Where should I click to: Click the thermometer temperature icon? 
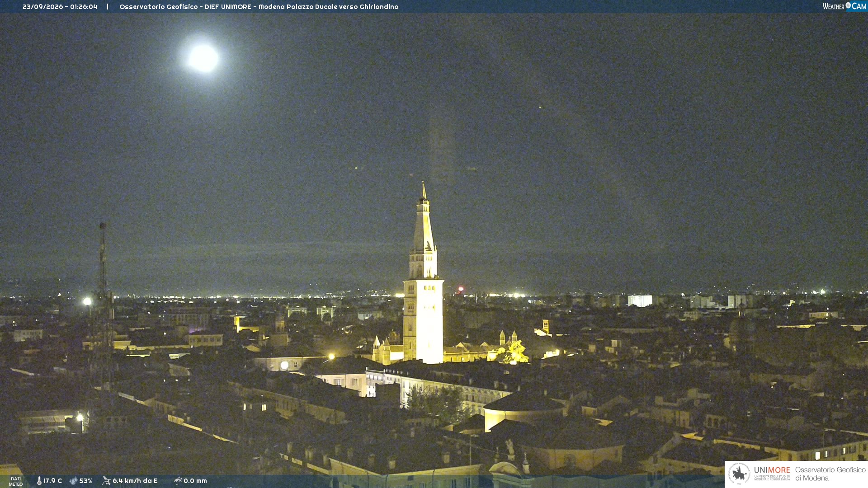pyautogui.click(x=39, y=481)
